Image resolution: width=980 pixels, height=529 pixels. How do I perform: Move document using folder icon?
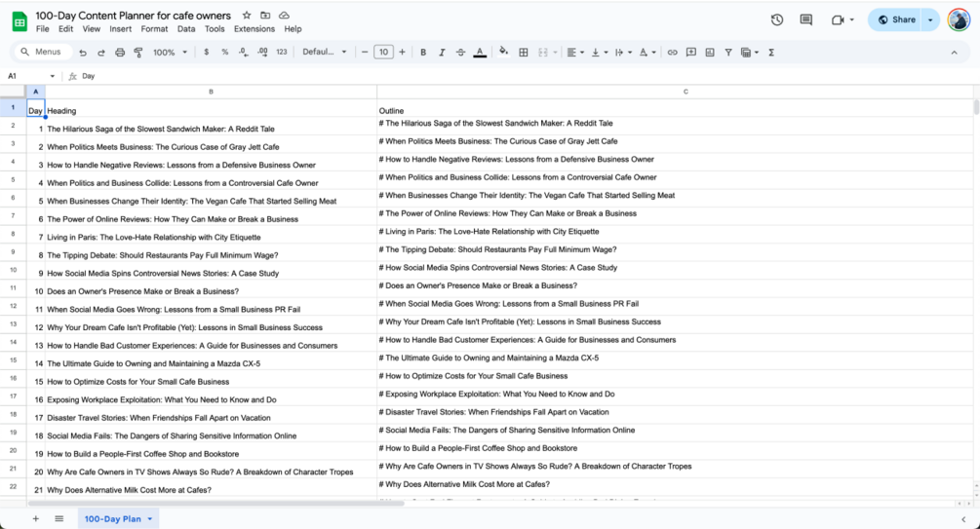pos(265,15)
